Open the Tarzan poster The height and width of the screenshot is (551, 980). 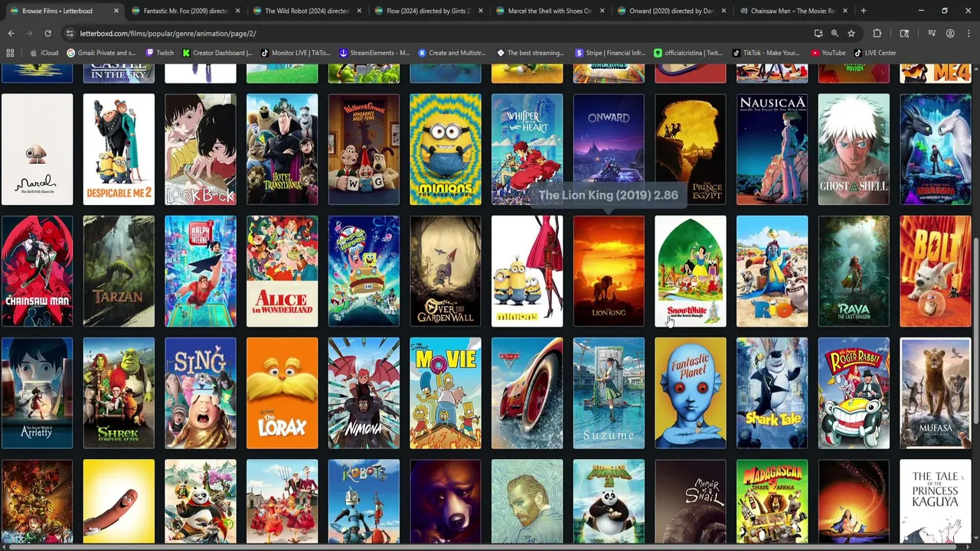coord(119,272)
